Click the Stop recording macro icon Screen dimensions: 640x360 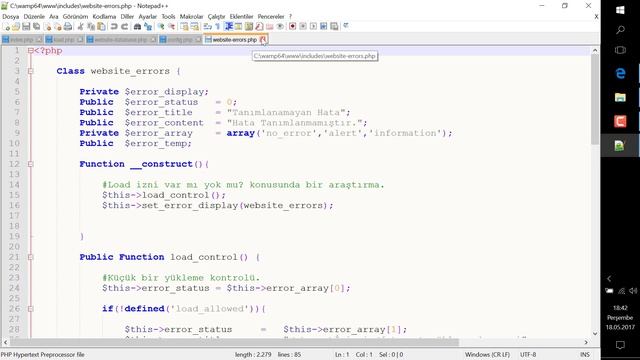(x=303, y=27)
